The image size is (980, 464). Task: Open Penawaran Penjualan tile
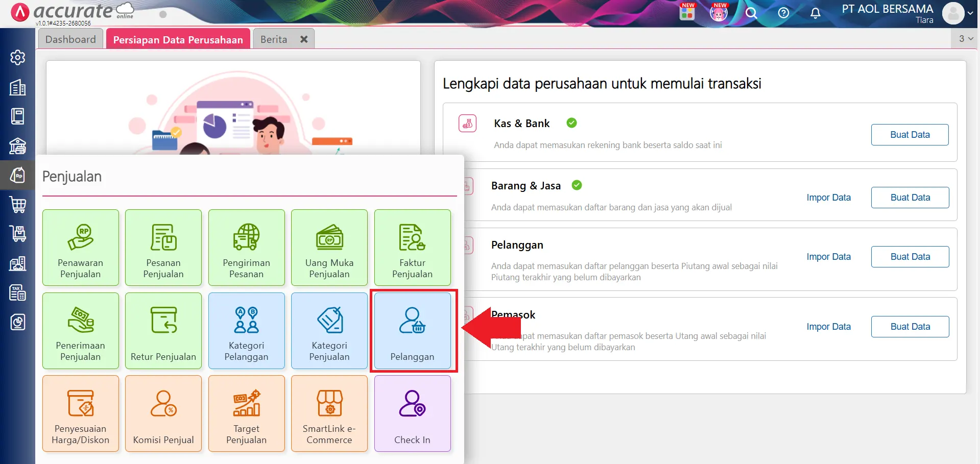81,248
